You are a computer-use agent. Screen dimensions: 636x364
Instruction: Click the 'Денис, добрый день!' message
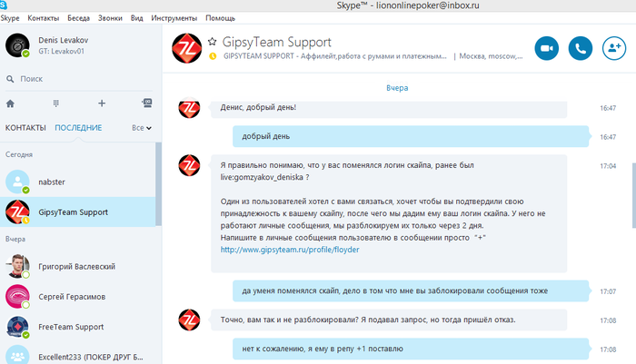pos(389,108)
